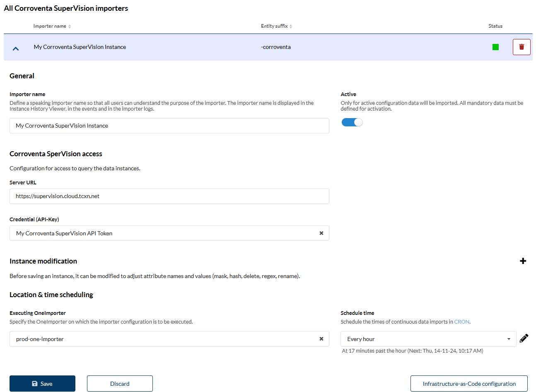The image size is (536, 392).
Task: Edit schedule with the pencil icon
Action: [524, 339]
